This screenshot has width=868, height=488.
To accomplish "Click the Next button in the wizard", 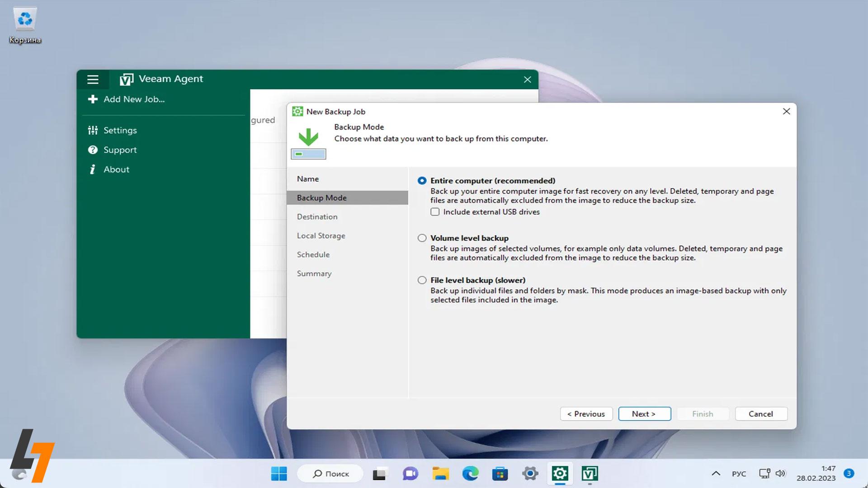I will point(645,413).
